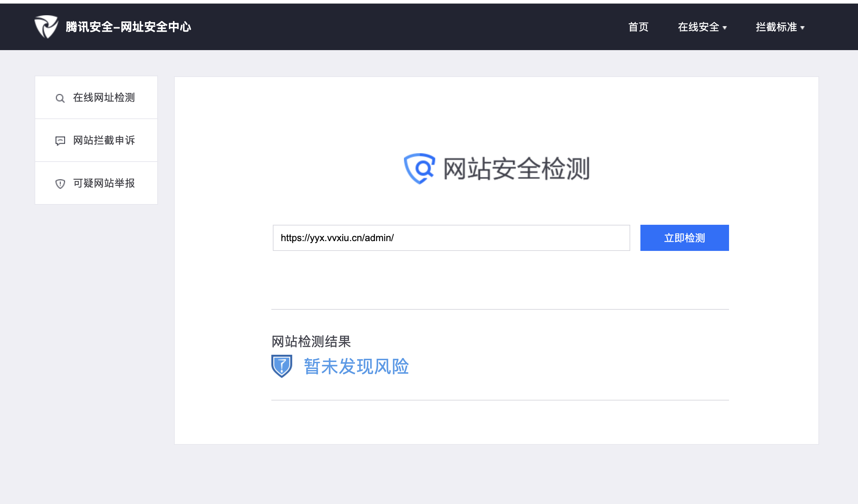Click the arrow next to 在线安全

point(725,28)
